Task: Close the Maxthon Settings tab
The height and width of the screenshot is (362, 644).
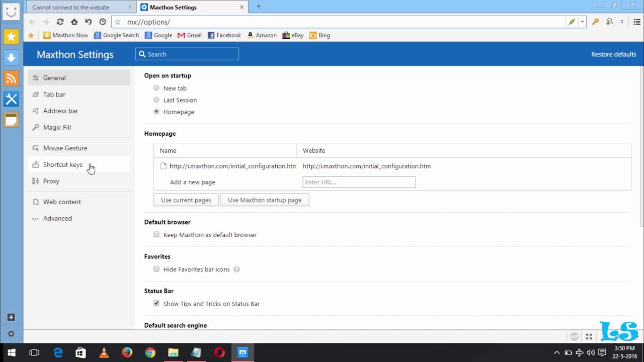Action: coord(242,7)
